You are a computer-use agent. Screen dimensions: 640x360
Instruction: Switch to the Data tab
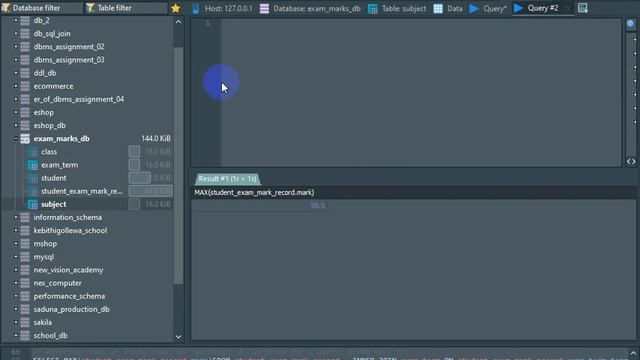(x=448, y=8)
